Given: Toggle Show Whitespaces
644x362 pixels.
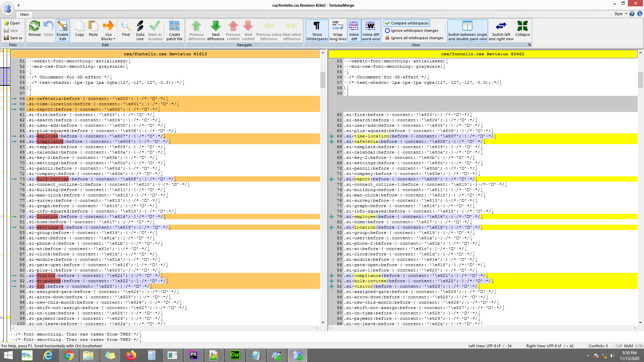Looking at the screenshot, I should (317, 30).
